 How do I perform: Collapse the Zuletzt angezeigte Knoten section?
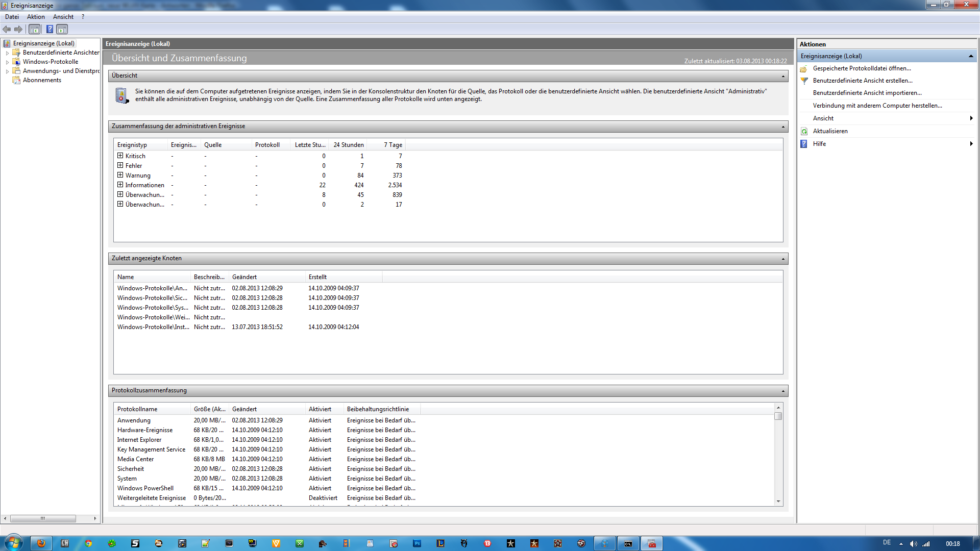783,259
